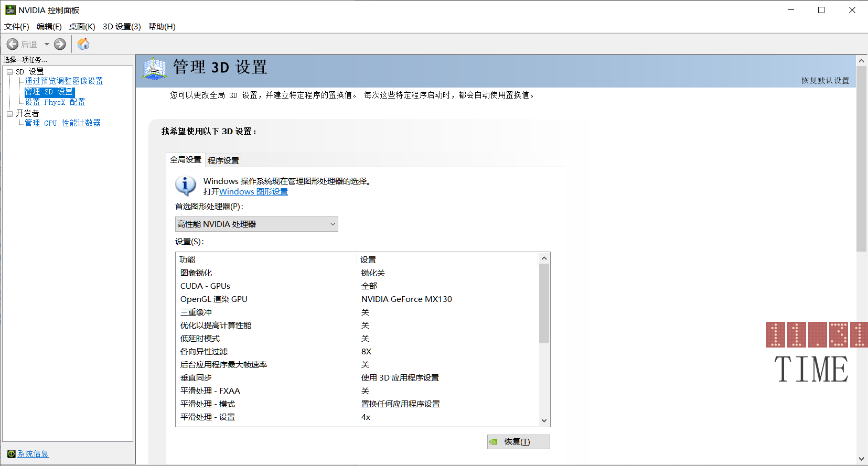Click the 使用 3D 应用程序设置 value
The image size is (868, 466).
[x=400, y=378]
